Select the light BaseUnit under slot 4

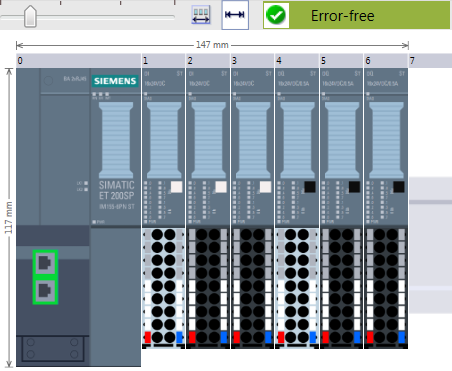pos(297,288)
